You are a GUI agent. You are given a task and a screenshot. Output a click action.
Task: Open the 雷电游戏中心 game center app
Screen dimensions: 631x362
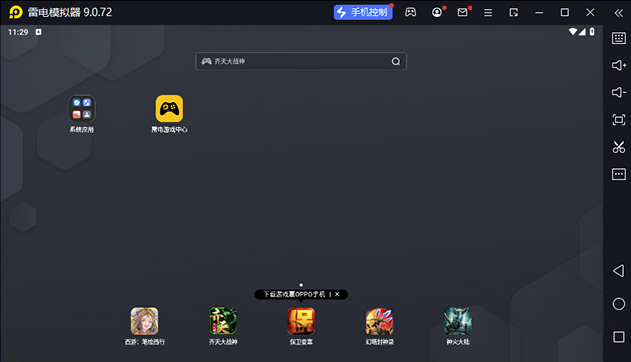[x=169, y=109]
